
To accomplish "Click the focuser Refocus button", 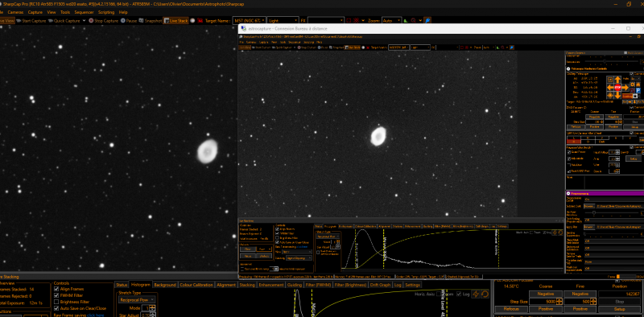I will click(511, 309).
